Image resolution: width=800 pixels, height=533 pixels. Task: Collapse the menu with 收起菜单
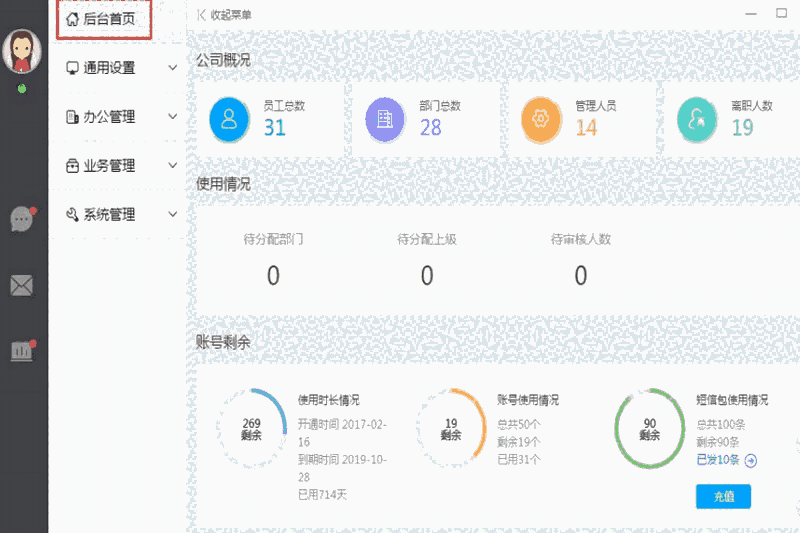pyautogui.click(x=225, y=14)
